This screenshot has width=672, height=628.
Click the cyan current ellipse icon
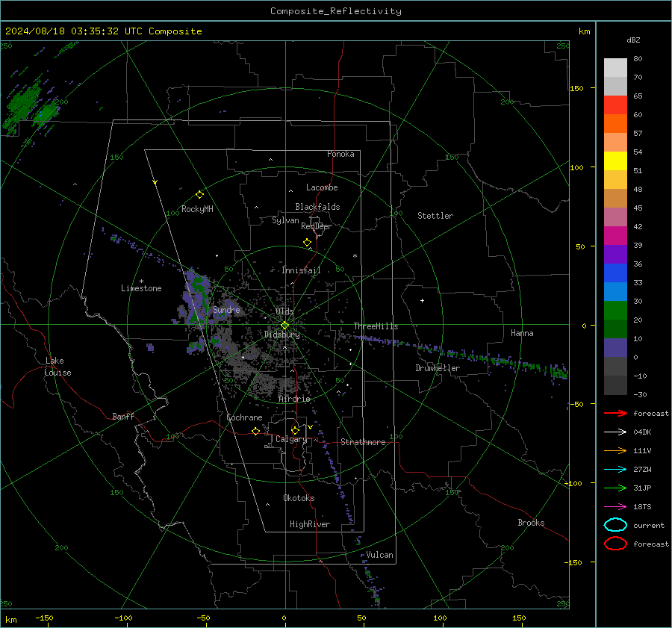tap(615, 525)
